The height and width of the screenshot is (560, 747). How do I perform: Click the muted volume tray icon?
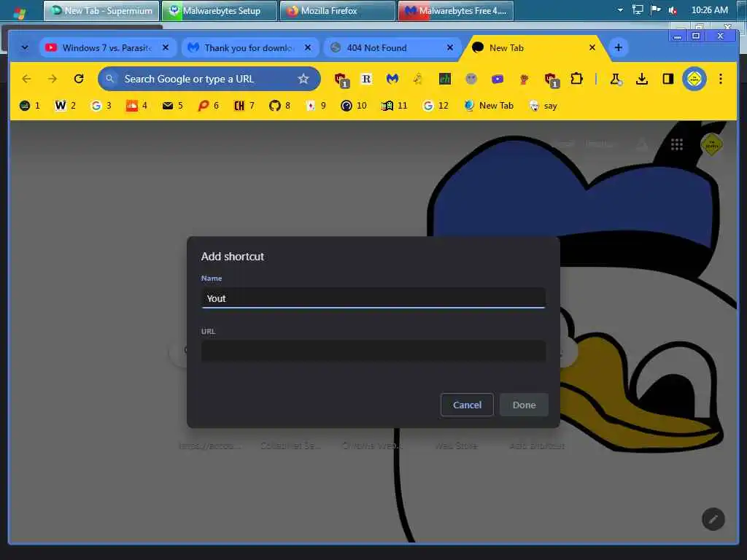click(x=673, y=9)
